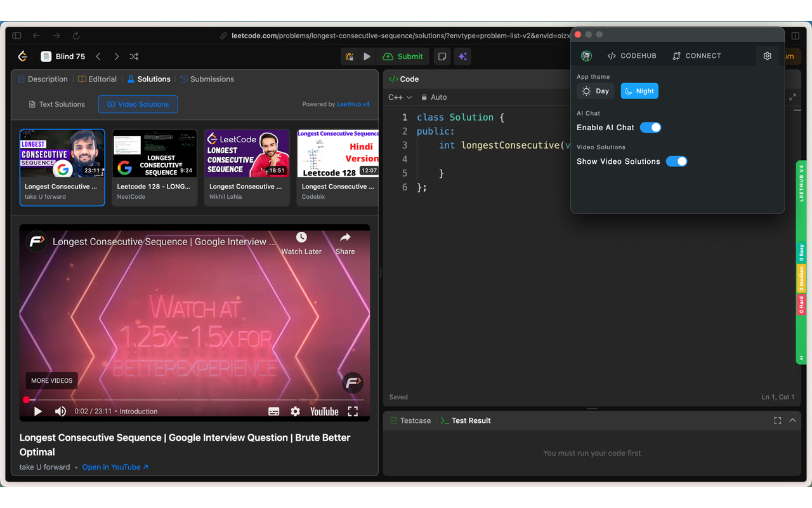Pick a random problem shuffle icon
Image resolution: width=812 pixels, height=508 pixels.
(134, 57)
